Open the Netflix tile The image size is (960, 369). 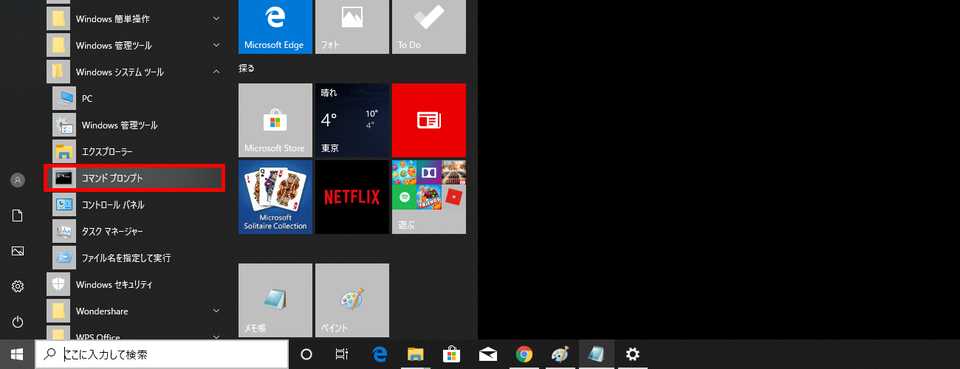(352, 197)
